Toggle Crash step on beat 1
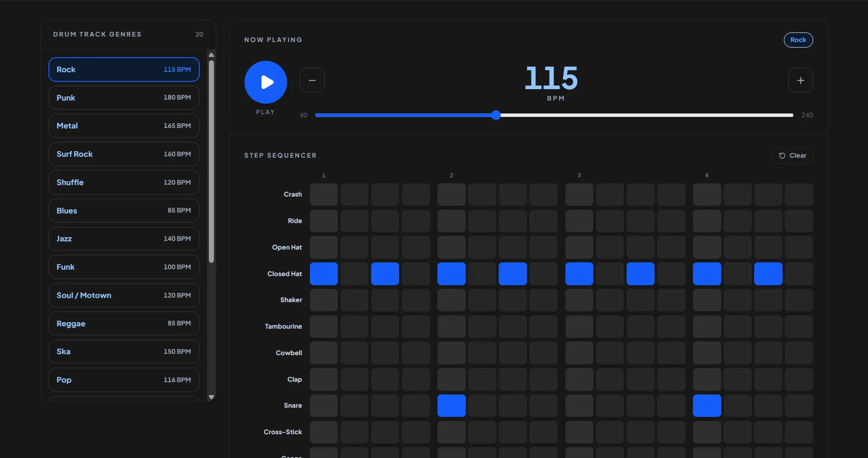 pyautogui.click(x=324, y=195)
